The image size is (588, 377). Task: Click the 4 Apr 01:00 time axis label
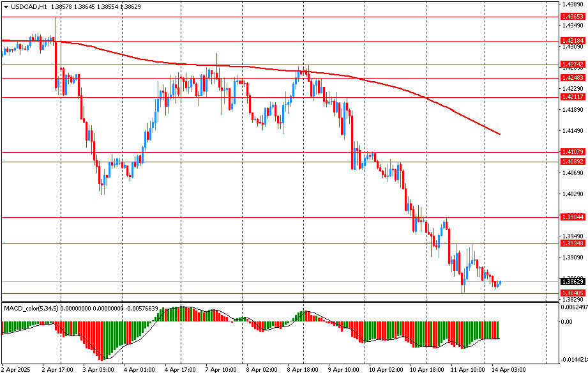139,370
